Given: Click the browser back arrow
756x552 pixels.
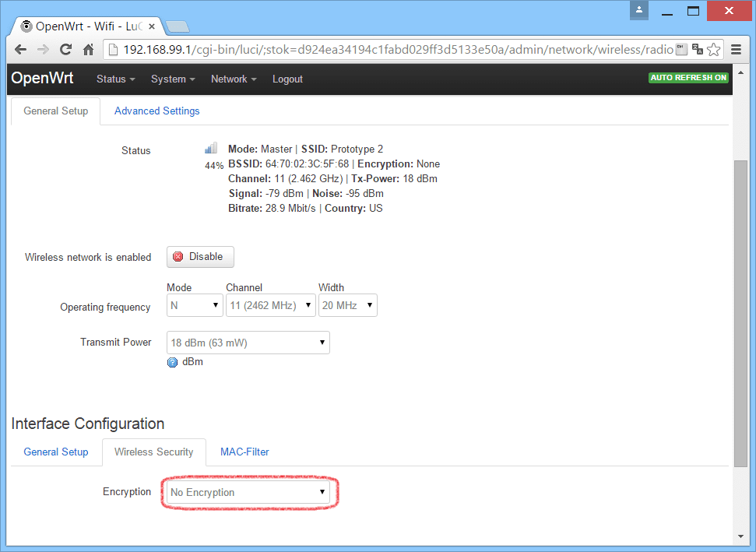Looking at the screenshot, I should [20, 50].
